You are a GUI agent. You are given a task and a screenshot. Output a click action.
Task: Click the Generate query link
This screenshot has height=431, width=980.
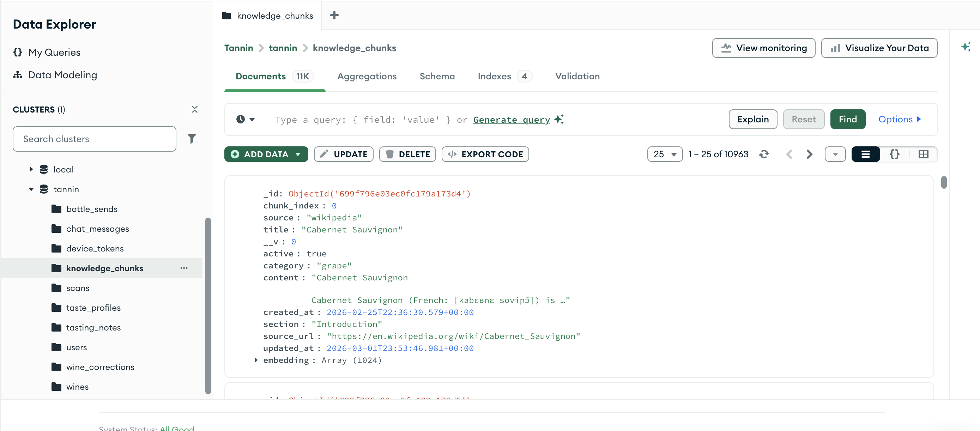pyautogui.click(x=511, y=120)
